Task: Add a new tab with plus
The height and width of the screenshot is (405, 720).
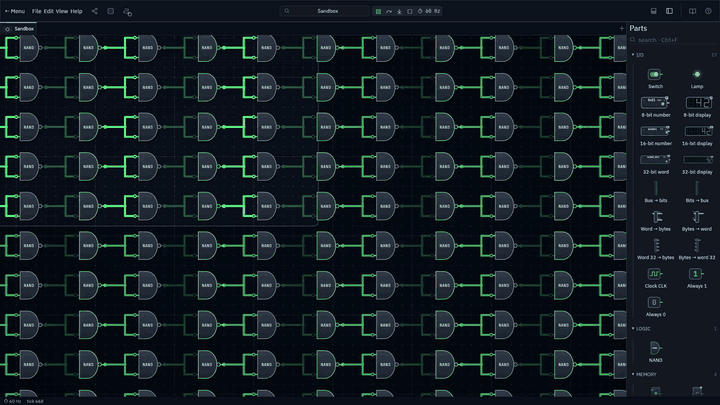Action: point(621,28)
